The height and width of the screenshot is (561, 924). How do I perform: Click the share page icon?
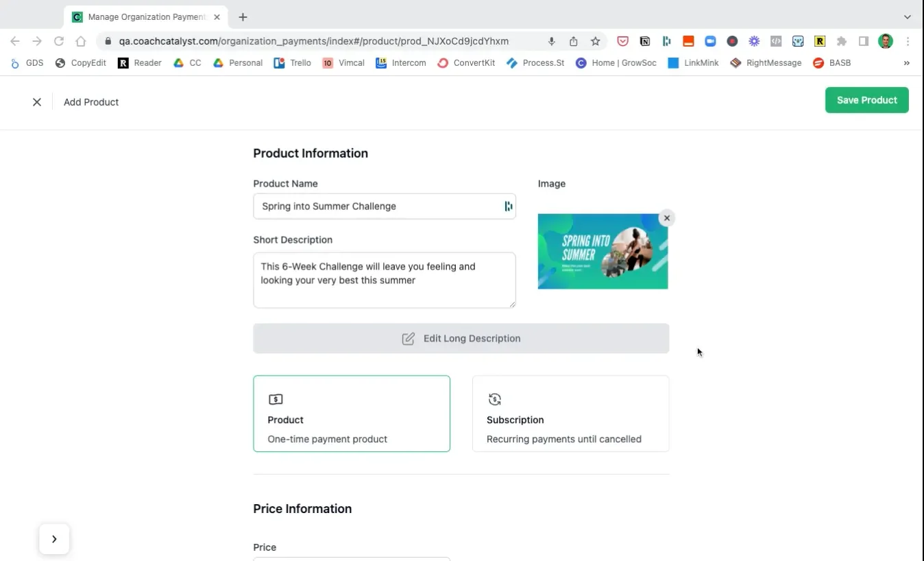point(574,41)
